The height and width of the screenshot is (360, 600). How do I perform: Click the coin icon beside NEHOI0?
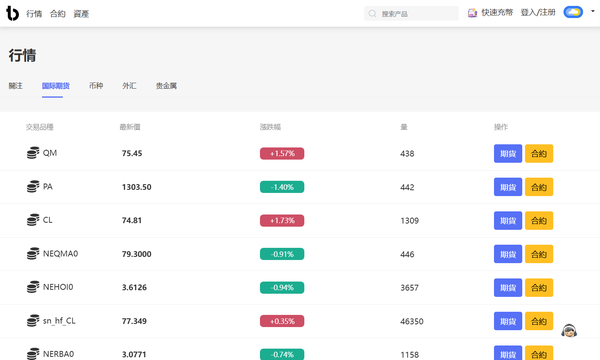[x=33, y=287]
